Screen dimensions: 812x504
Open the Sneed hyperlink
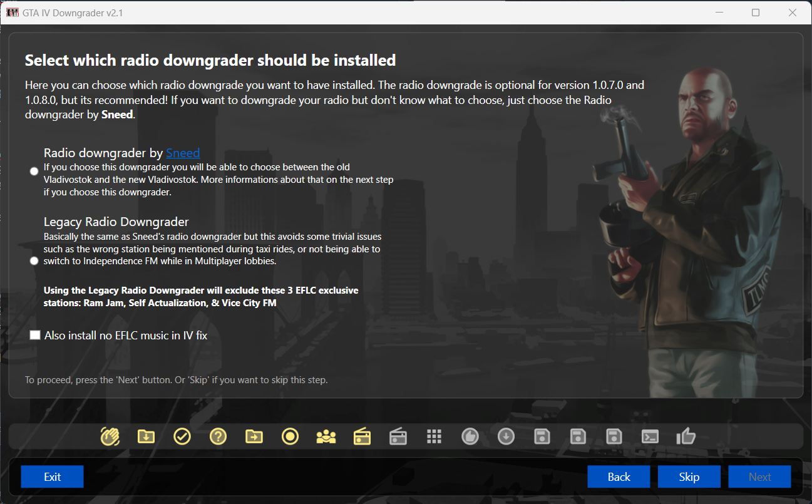click(183, 153)
